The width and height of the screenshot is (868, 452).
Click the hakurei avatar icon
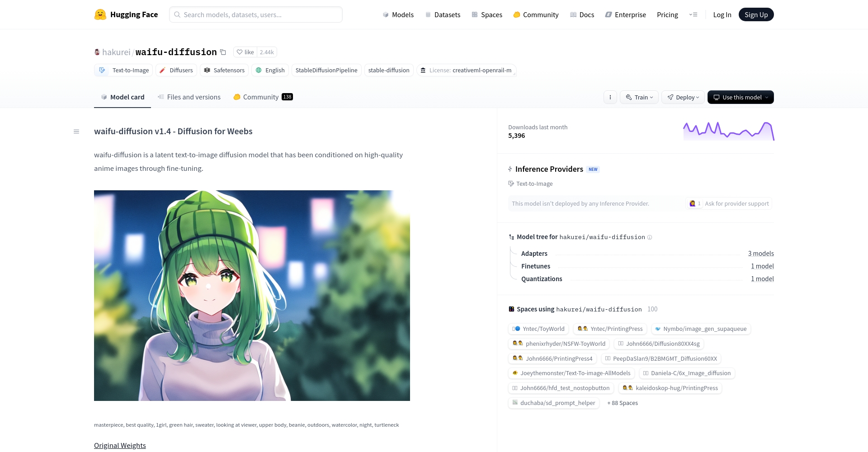click(97, 52)
